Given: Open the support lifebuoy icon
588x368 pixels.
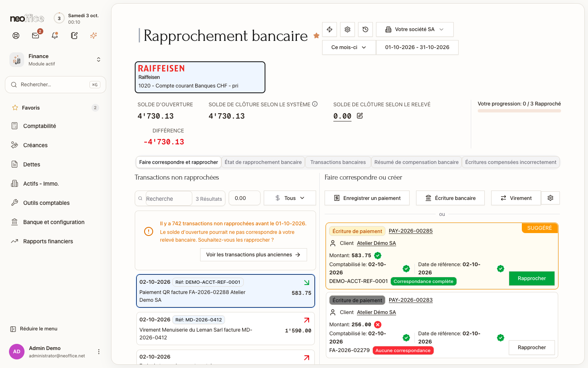Looking at the screenshot, I should click(16, 36).
